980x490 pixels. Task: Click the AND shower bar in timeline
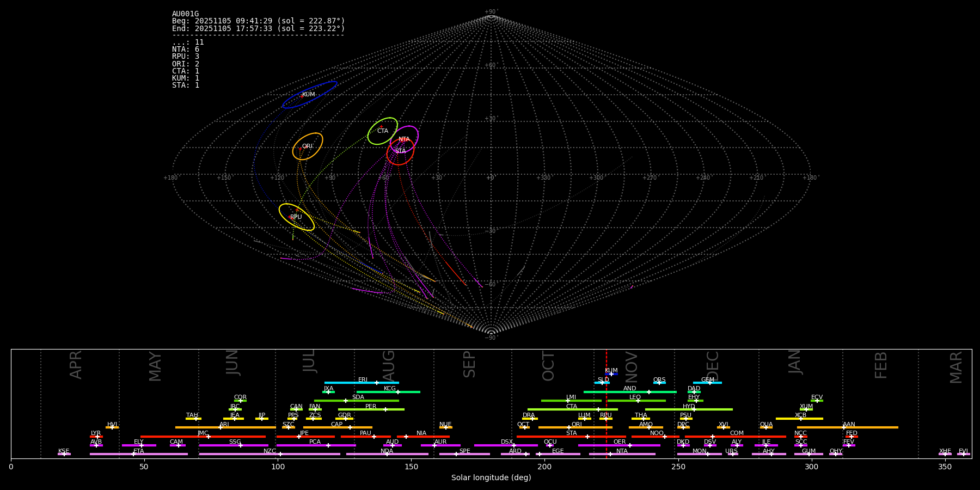(x=630, y=391)
